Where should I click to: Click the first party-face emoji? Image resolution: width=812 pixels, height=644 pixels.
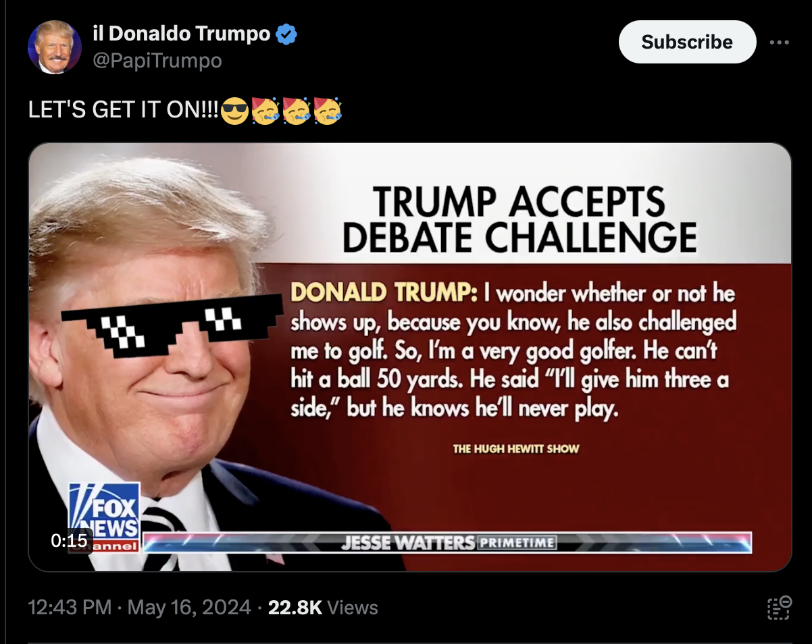265,110
